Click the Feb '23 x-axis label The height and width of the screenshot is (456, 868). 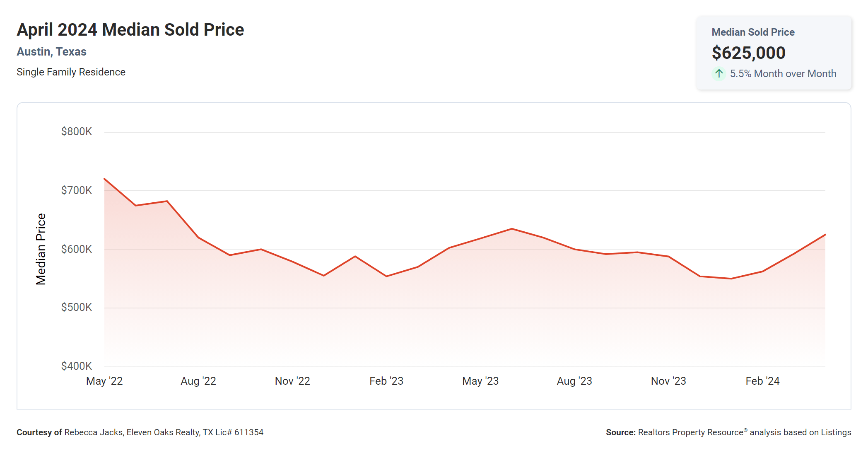pyautogui.click(x=386, y=381)
